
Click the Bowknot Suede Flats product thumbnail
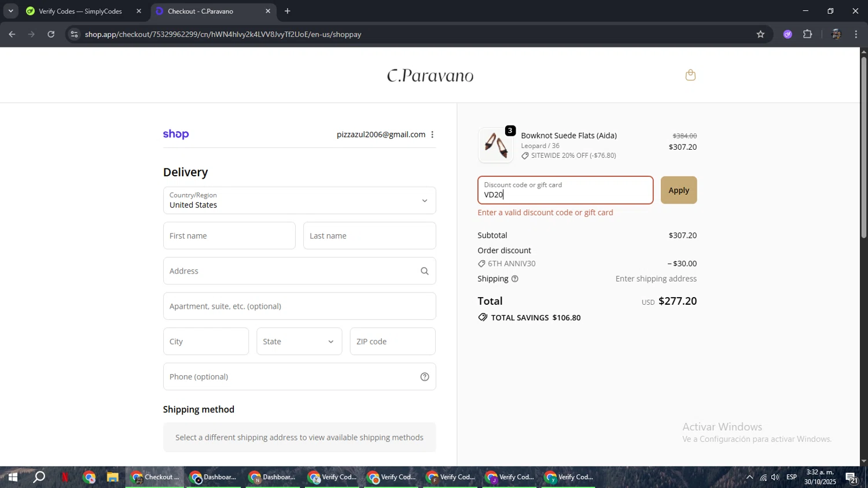[496, 145]
